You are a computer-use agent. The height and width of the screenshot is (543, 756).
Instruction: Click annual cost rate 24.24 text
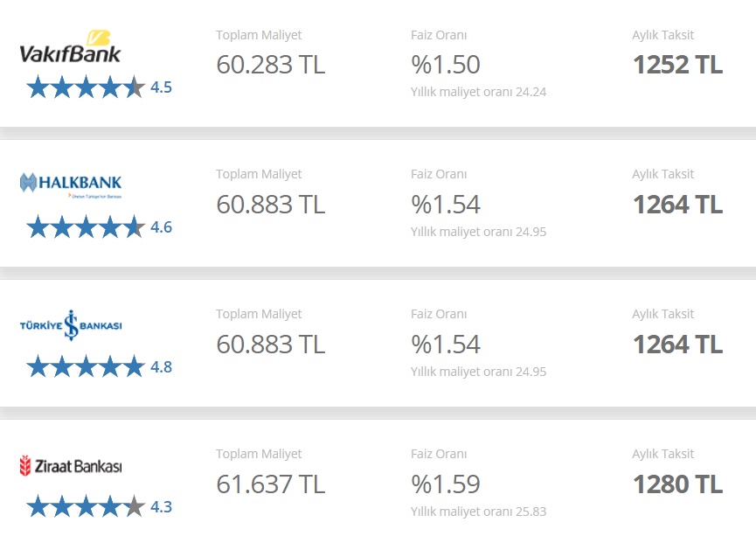click(x=478, y=92)
